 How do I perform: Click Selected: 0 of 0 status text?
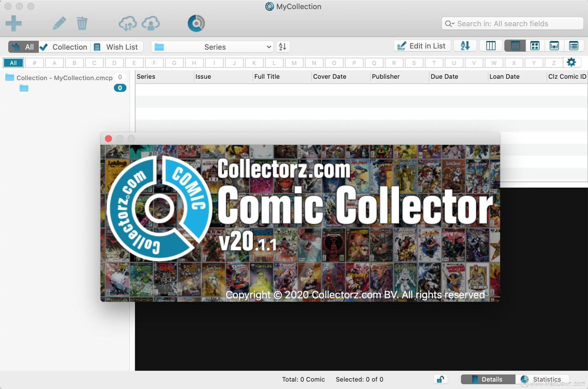tap(359, 379)
